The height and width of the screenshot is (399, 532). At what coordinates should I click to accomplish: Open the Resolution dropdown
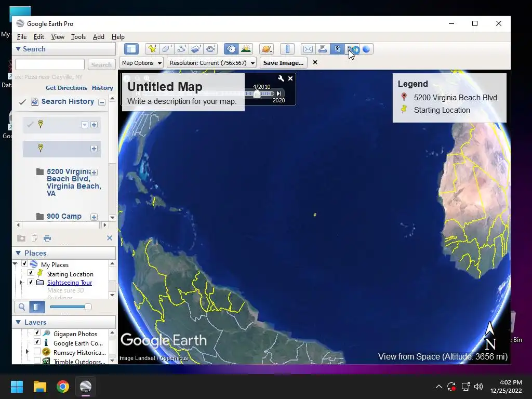pos(212,63)
